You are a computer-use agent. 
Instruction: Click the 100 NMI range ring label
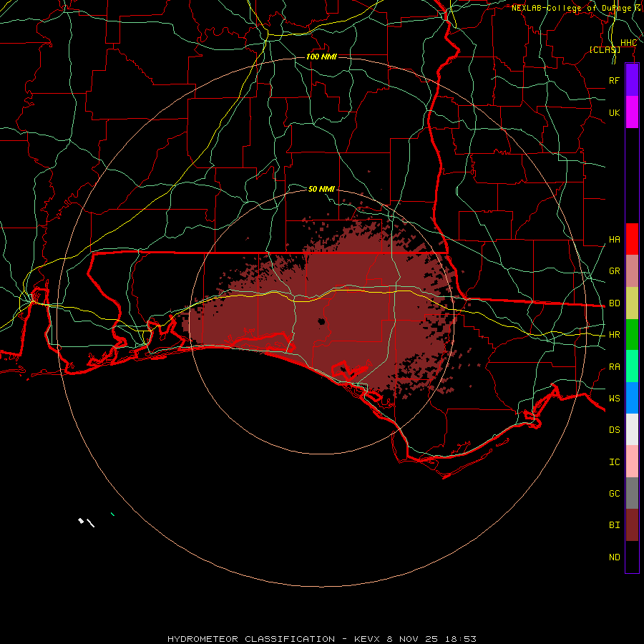(x=321, y=57)
